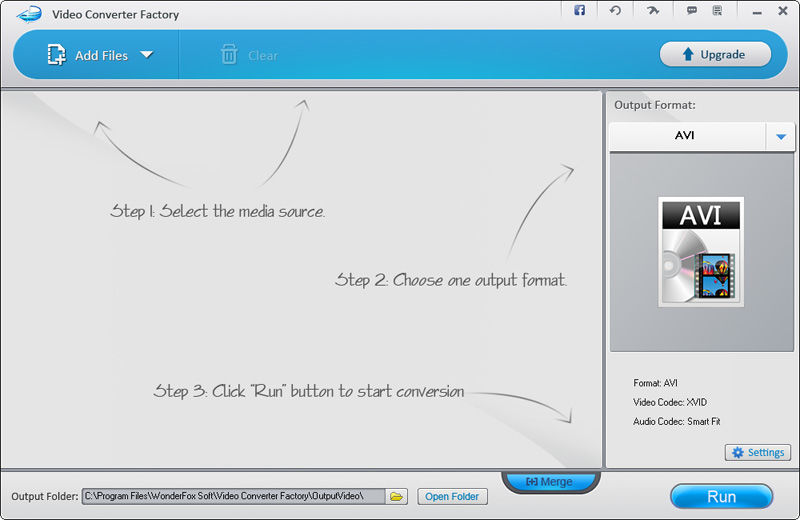
Task: Click the gear icon on Settings
Action: [738, 453]
